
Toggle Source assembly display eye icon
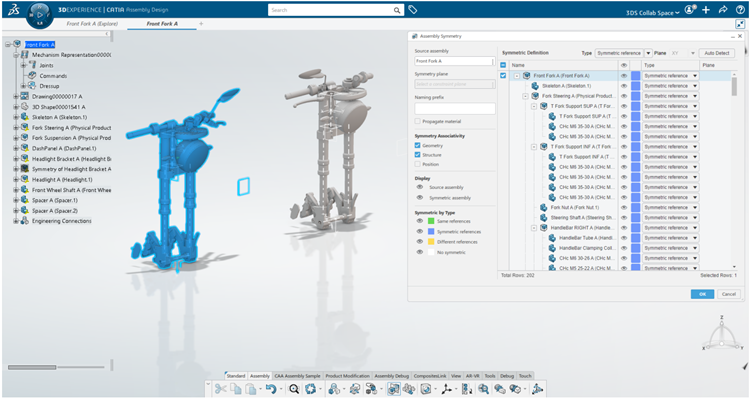click(x=419, y=187)
